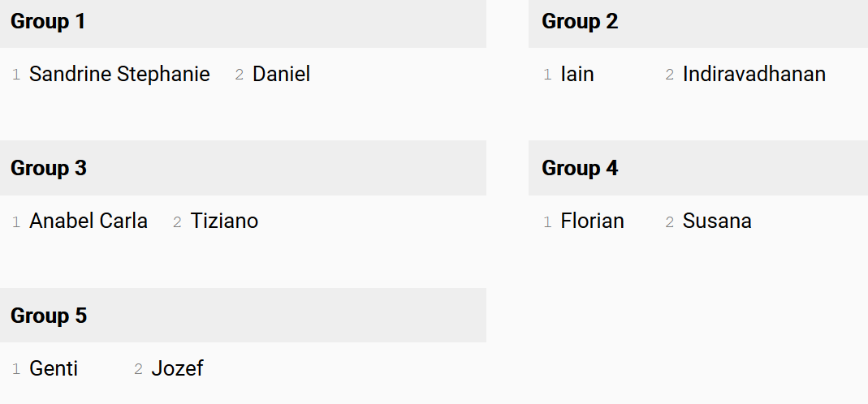Select Florian from Group 4
This screenshot has height=404, width=868.
[x=592, y=221]
